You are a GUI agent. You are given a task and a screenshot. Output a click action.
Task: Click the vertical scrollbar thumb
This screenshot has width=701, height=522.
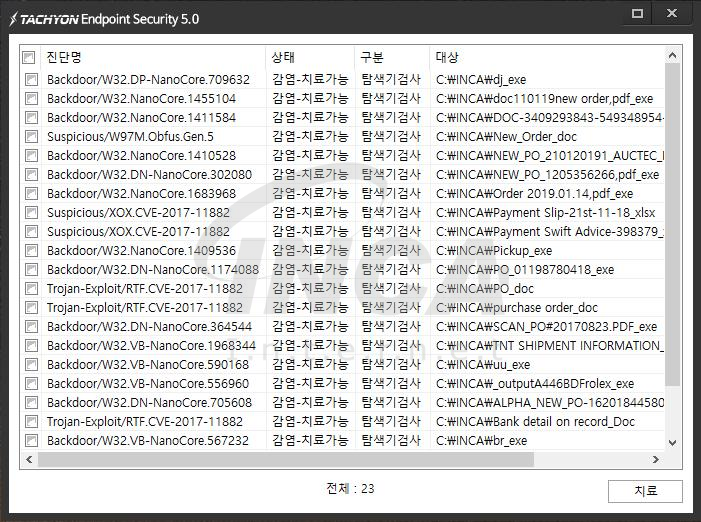point(672,224)
